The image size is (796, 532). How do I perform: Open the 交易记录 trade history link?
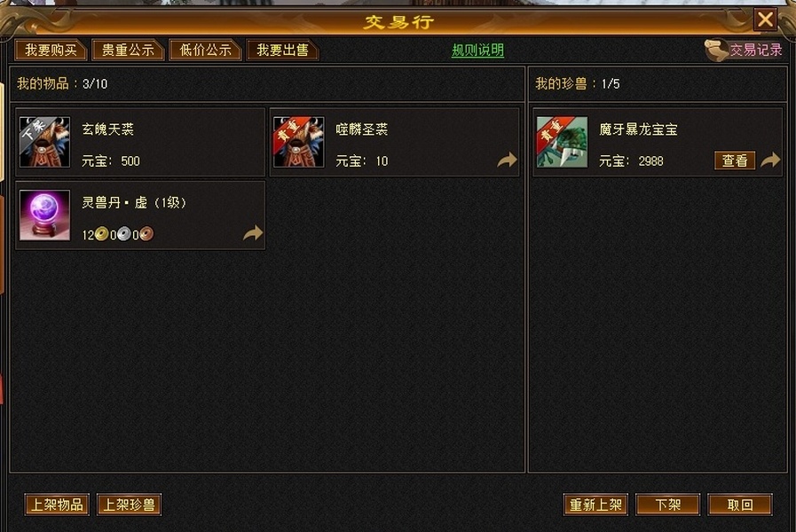(x=756, y=50)
